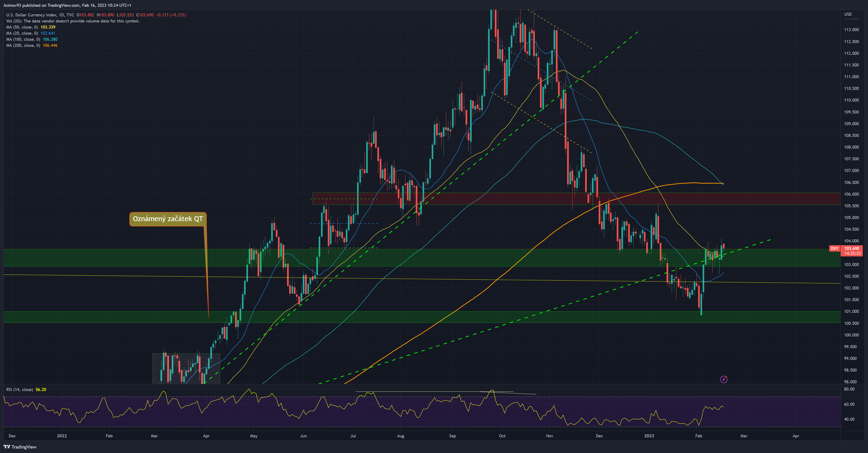Click the TradingView logo at bottom left
The width and height of the screenshot is (868, 453).
point(20,447)
